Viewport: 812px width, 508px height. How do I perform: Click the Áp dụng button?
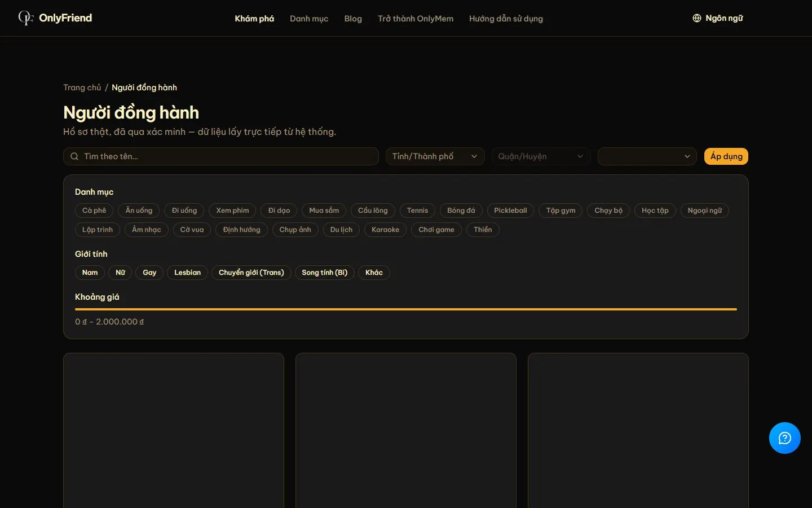726,156
